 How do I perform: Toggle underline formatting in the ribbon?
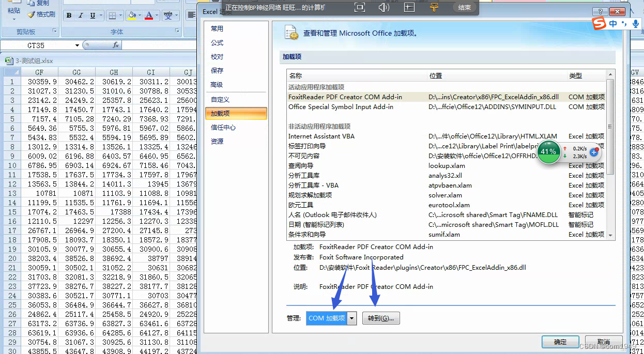93,16
